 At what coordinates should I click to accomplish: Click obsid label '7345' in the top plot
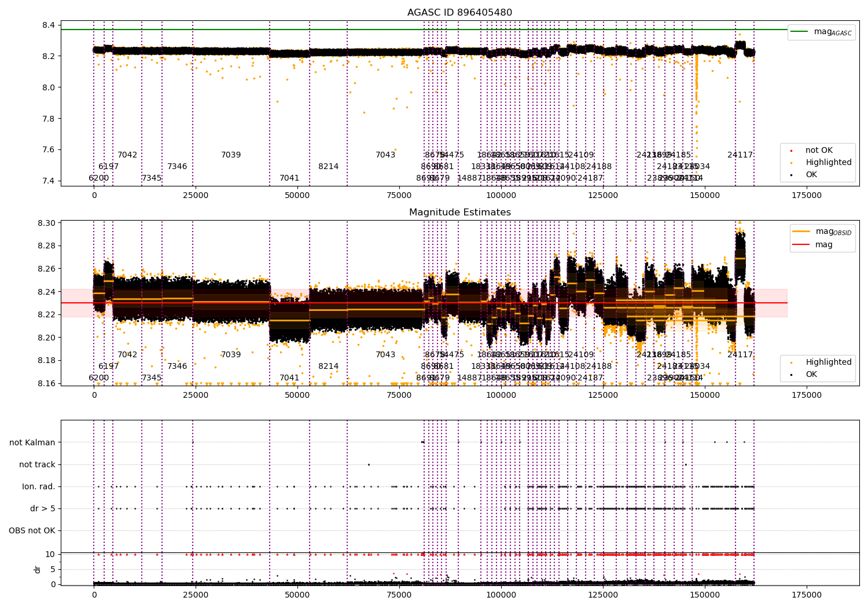tap(152, 178)
